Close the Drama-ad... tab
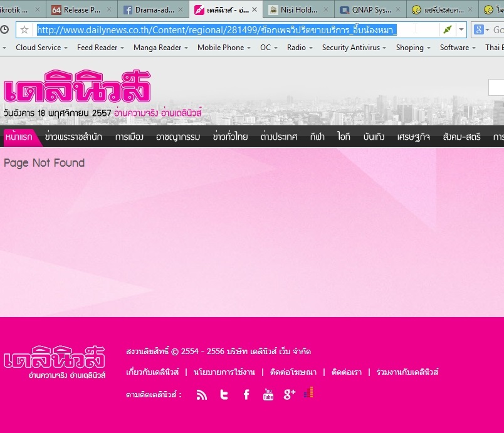 [181, 9]
